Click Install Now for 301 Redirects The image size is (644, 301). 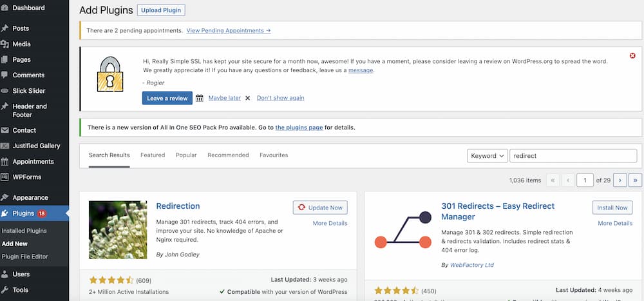point(612,208)
